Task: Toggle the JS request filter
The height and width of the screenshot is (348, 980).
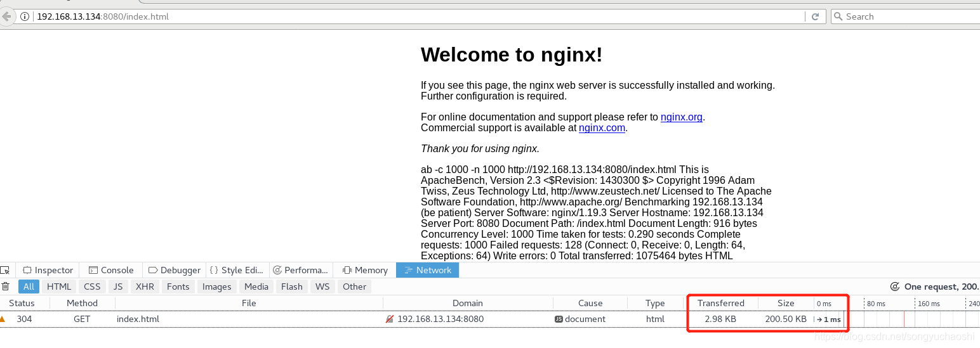Action: coord(118,287)
